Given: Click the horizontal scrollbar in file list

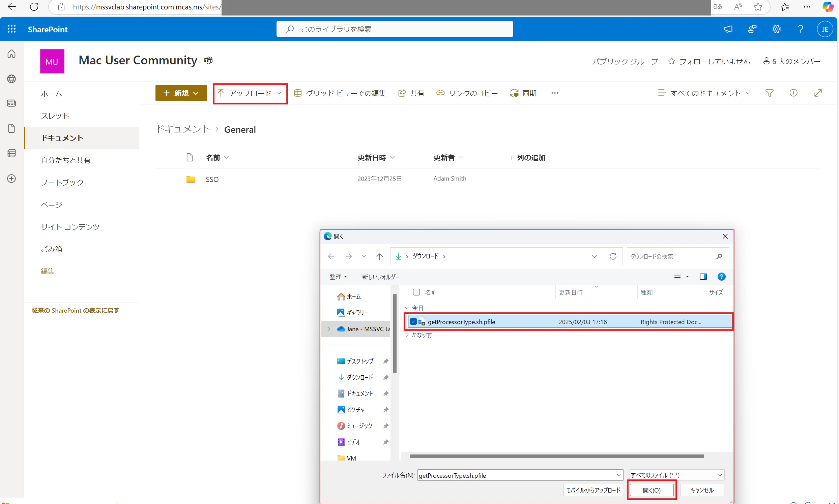Looking at the screenshot, I should point(556,456).
